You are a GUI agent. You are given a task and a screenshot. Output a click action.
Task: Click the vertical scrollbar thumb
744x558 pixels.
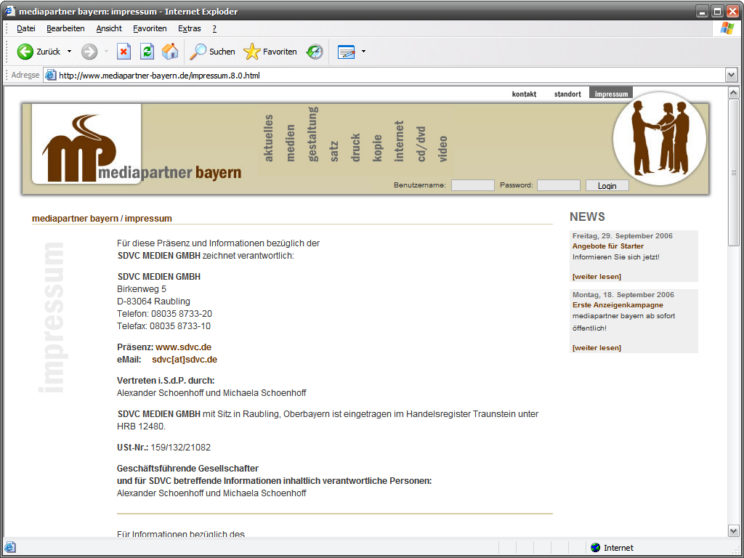(x=733, y=173)
